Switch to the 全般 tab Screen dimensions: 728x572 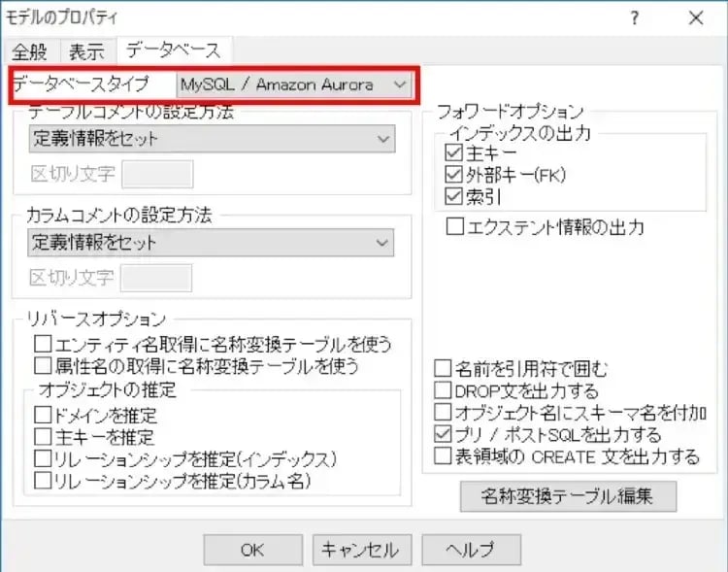pyautogui.click(x=30, y=51)
